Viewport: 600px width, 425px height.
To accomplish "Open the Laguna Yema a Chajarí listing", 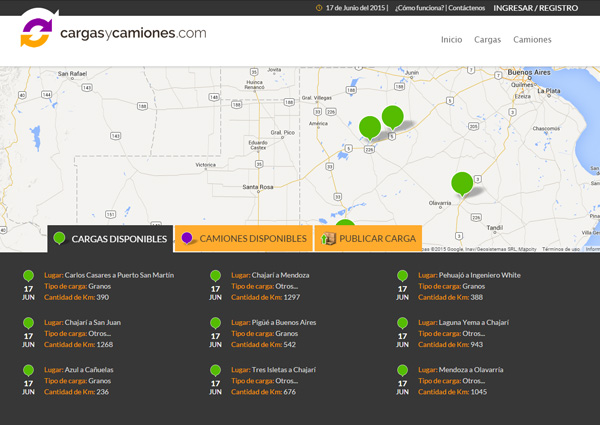I will [474, 322].
